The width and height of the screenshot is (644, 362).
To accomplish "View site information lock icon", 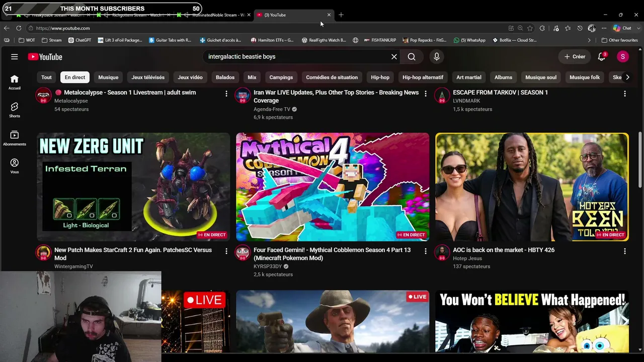I will [x=31, y=28].
